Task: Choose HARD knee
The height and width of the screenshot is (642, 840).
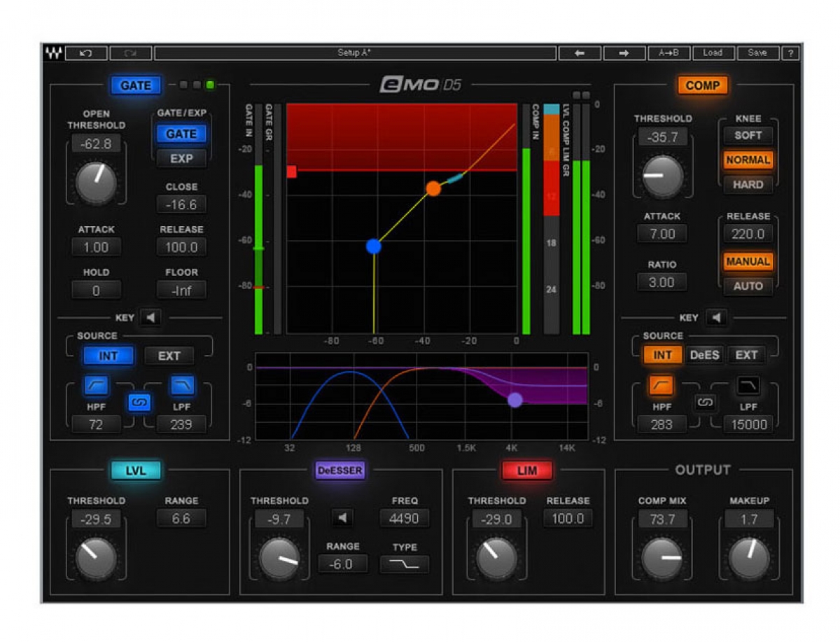Action: tap(748, 185)
